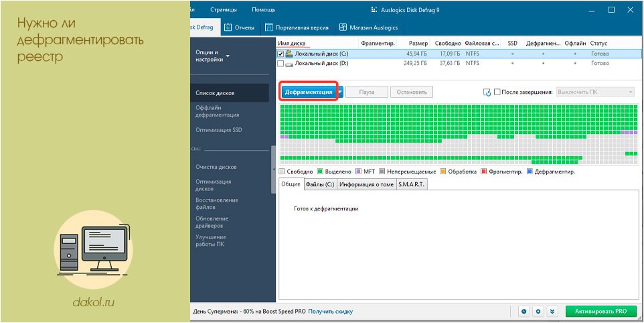Sort by 'Статус' column header
The width and height of the screenshot is (644, 323).
(598, 43)
